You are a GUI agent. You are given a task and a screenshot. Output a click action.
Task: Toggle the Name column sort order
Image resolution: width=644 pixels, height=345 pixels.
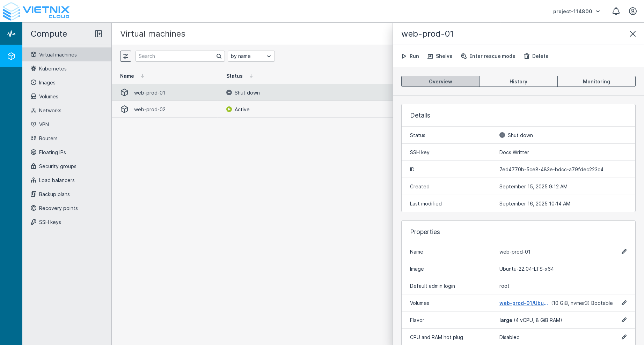pos(142,76)
